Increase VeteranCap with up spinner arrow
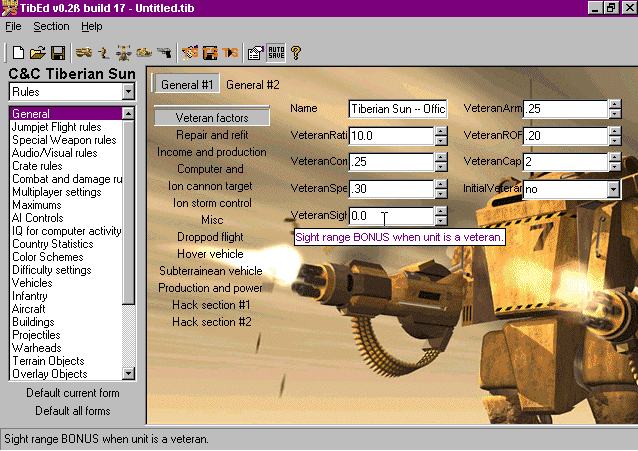 615,157
